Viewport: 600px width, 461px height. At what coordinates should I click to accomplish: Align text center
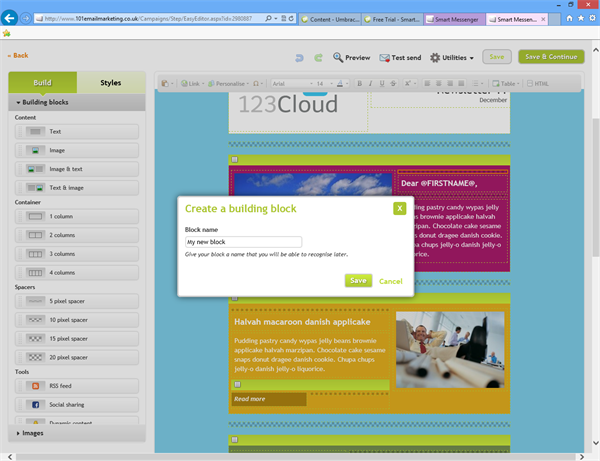439,83
